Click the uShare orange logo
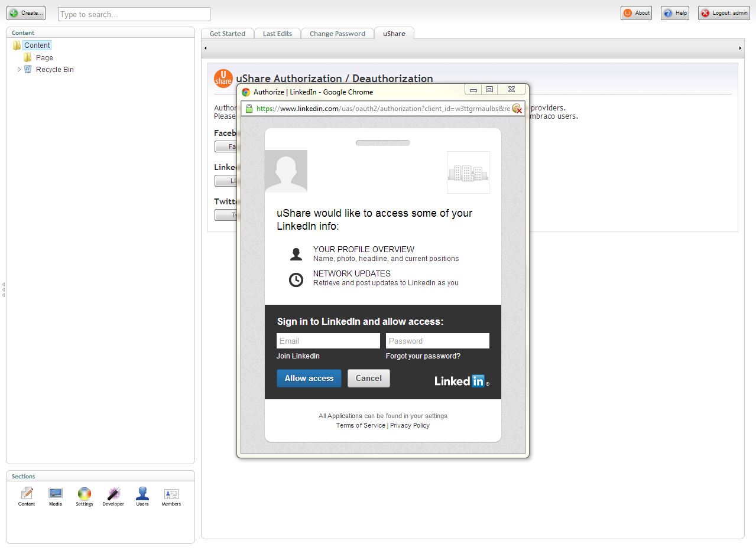 pos(223,79)
